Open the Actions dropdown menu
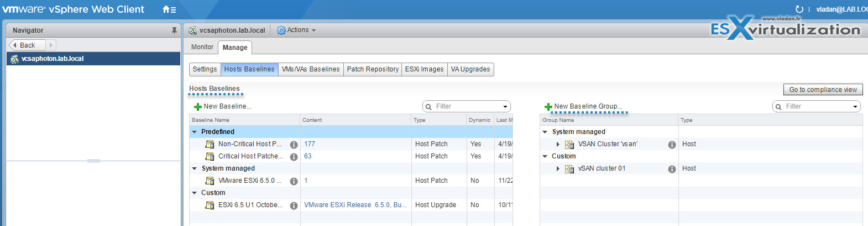The width and height of the screenshot is (868, 226). point(296,30)
